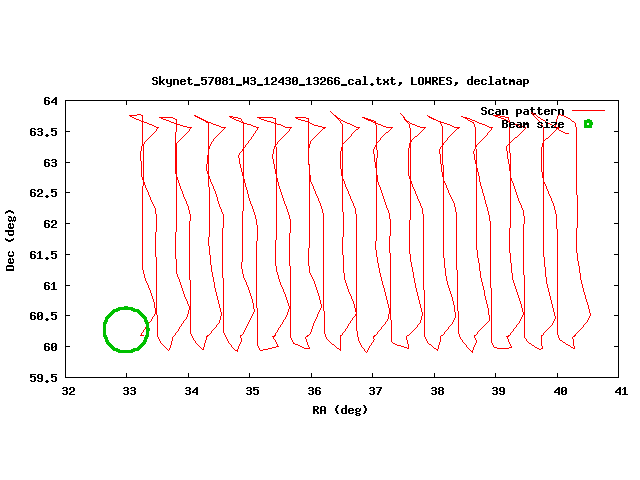Click x-axis tick label 36
The image size is (640, 480).
click(x=314, y=391)
